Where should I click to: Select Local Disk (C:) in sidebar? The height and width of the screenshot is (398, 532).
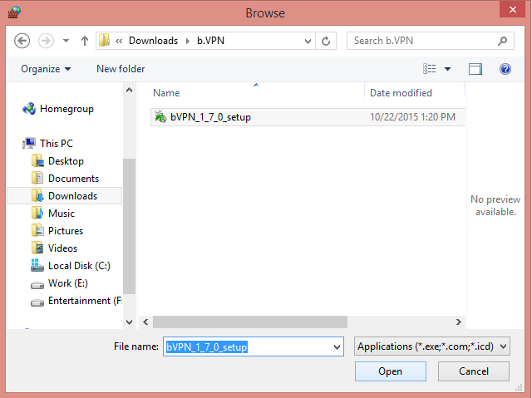(x=79, y=266)
